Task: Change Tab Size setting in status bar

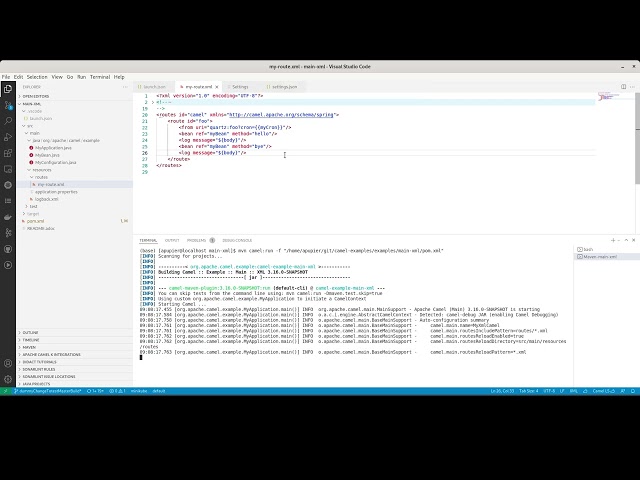Action: [x=529, y=391]
